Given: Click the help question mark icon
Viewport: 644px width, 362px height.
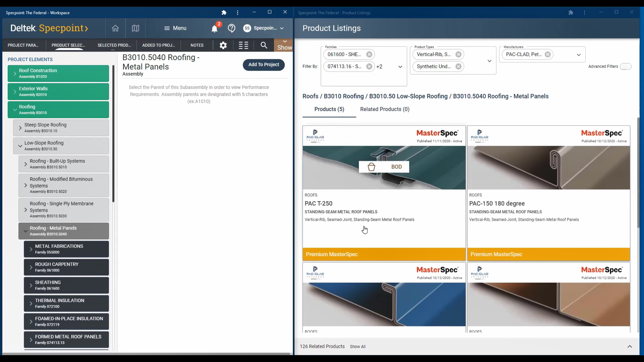Looking at the screenshot, I should tap(231, 28).
